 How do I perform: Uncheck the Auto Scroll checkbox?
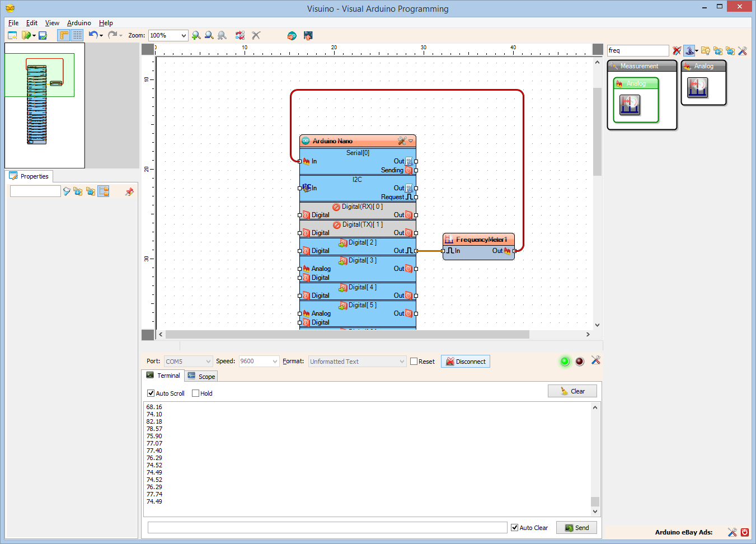pos(151,393)
